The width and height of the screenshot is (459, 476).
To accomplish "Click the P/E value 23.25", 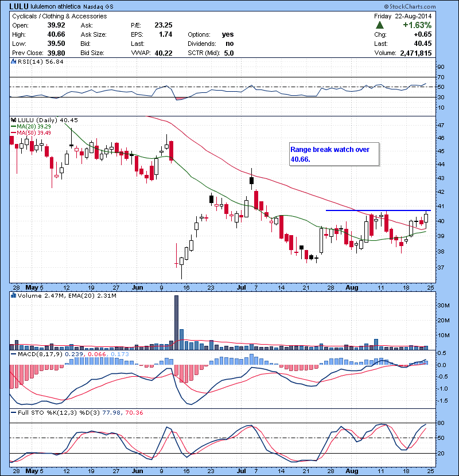I will tap(164, 25).
